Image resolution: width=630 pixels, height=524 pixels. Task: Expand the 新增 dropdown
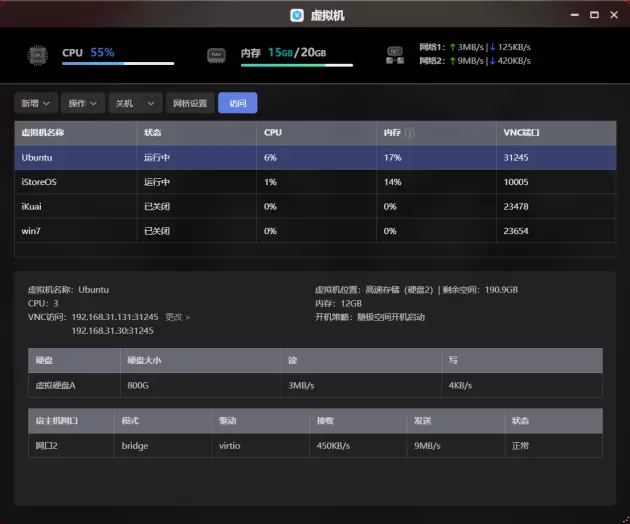[36, 103]
